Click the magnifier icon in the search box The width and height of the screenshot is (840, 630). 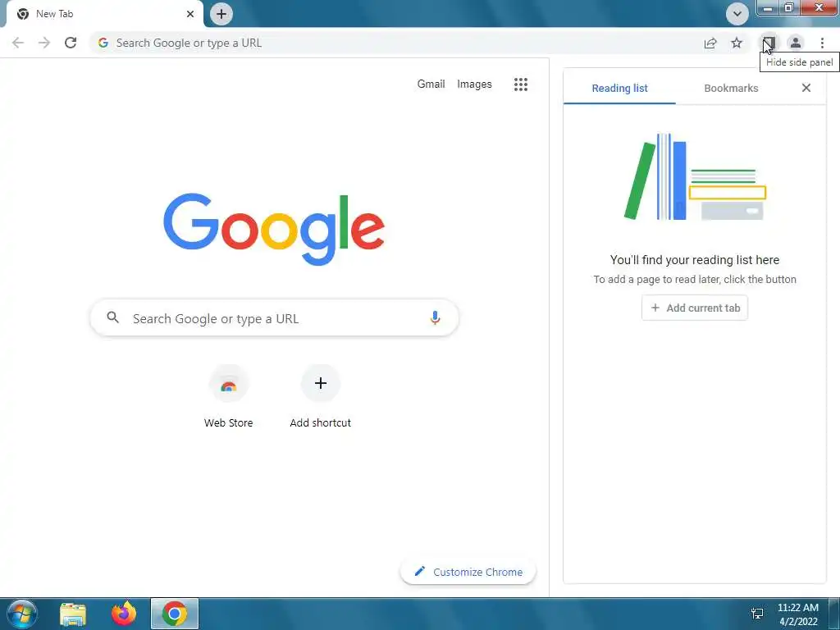(x=112, y=317)
